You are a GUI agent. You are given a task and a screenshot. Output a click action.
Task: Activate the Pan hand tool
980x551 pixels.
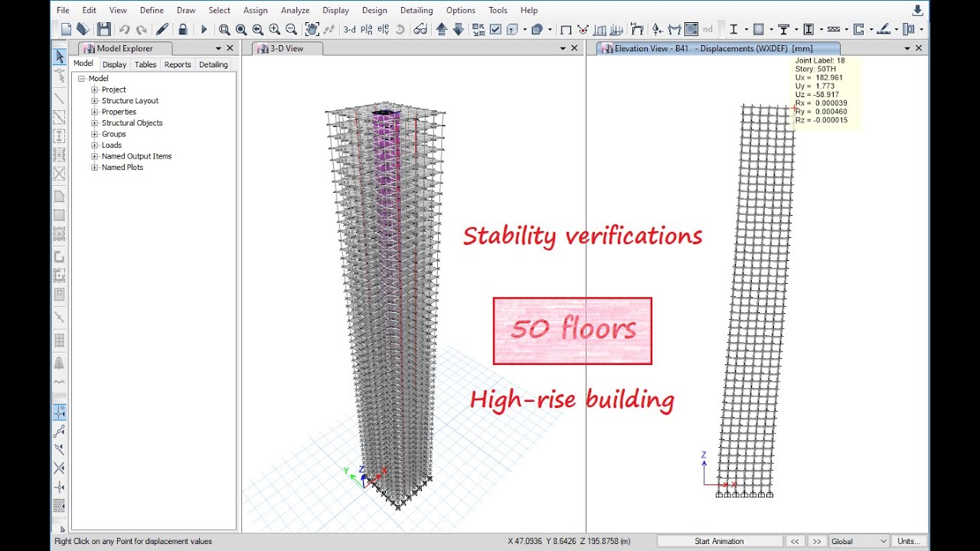point(312,29)
